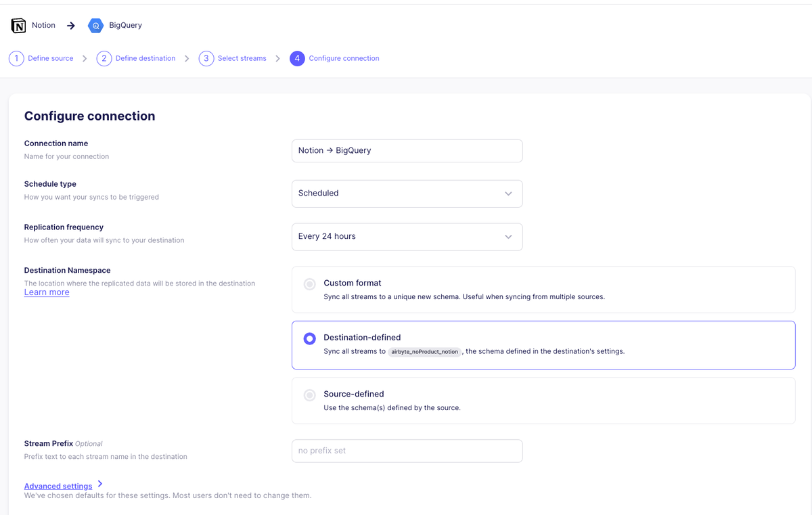Go to Select streams step
The width and height of the screenshot is (812, 515).
[242, 58]
